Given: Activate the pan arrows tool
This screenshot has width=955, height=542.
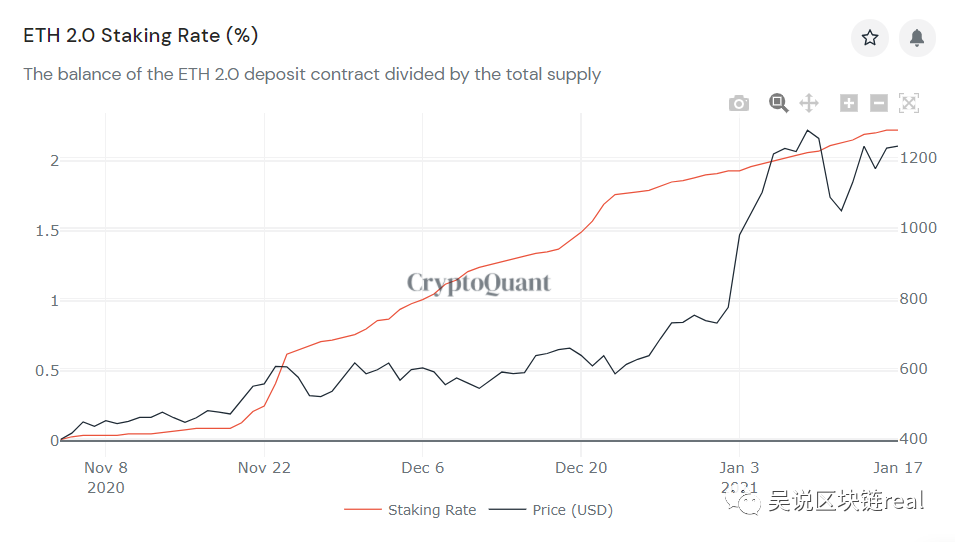Looking at the screenshot, I should (809, 103).
